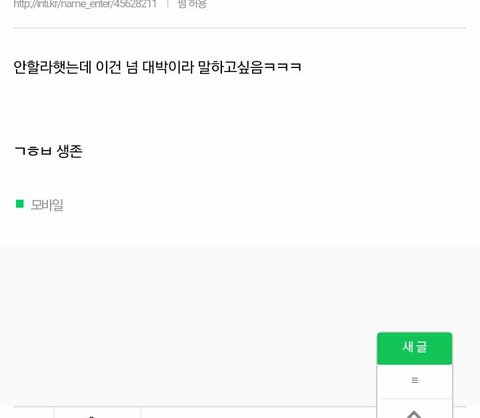The image size is (480, 418).
Task: Open the inti.kr/name_enter post URL link
Action: [85, 4]
